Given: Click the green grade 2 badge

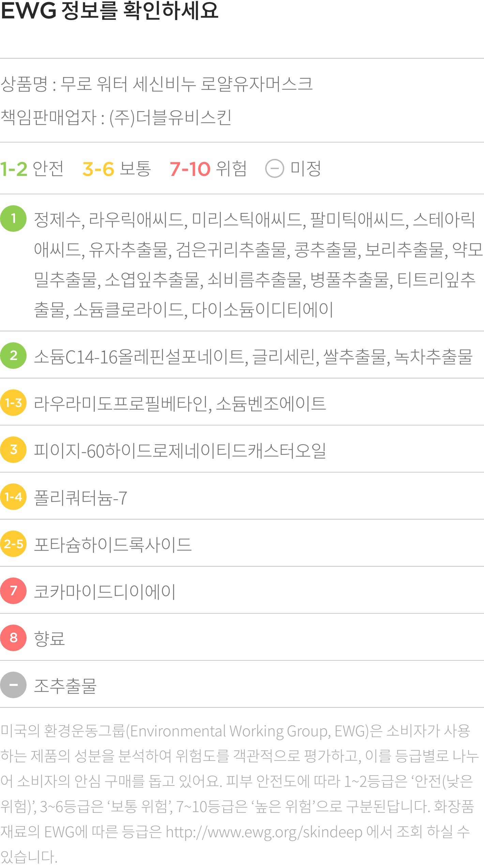Looking at the screenshot, I should click(13, 356).
